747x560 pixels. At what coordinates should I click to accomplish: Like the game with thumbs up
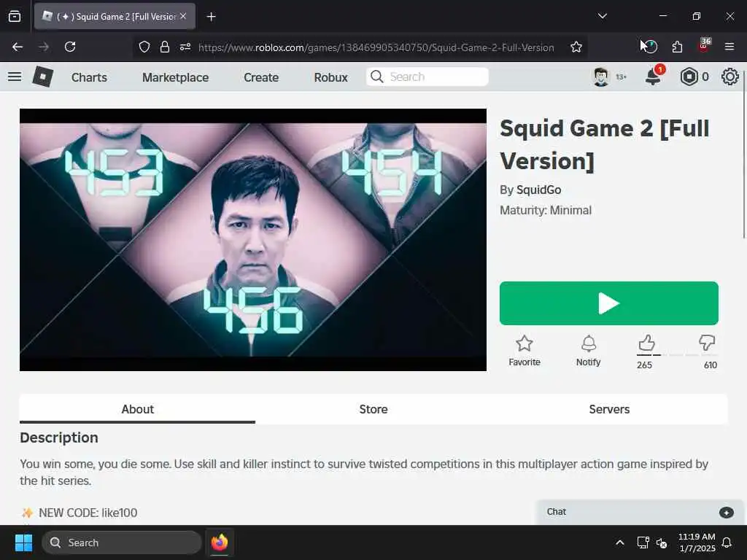(x=646, y=343)
